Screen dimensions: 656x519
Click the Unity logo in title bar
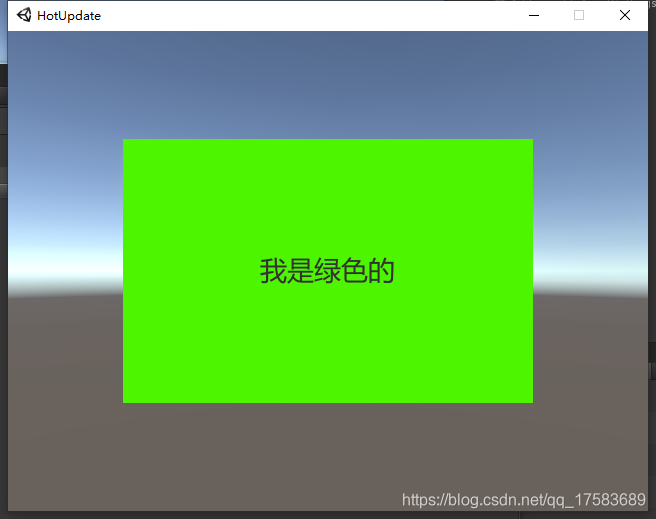tap(24, 15)
